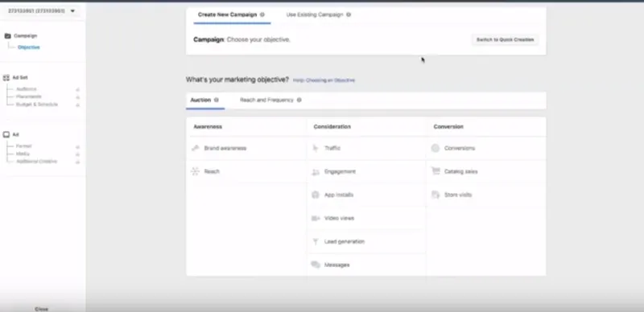Click info icon next to Use Existing Campaign
The width and height of the screenshot is (644, 312).
coord(349,14)
